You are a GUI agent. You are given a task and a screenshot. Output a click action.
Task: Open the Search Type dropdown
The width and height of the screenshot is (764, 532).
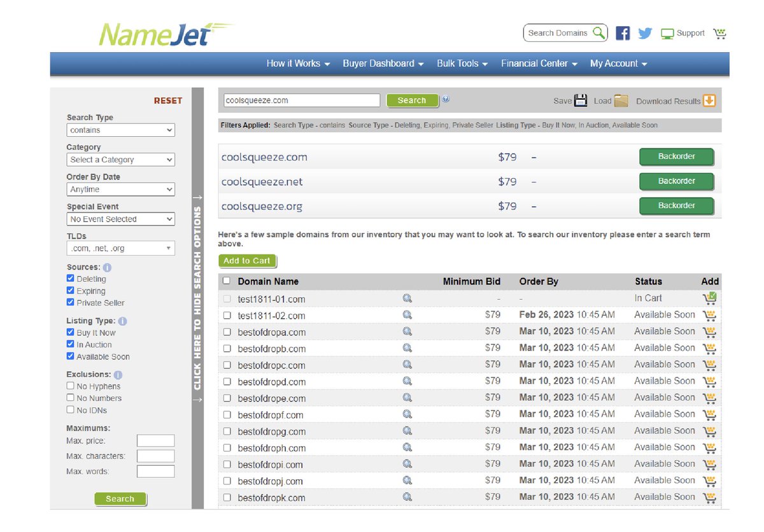(120, 130)
